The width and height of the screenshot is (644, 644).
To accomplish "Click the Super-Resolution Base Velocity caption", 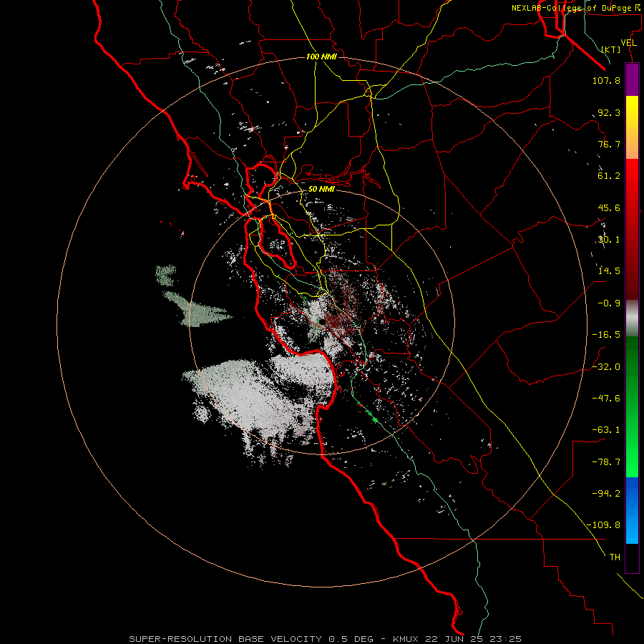I will (x=325, y=639).
